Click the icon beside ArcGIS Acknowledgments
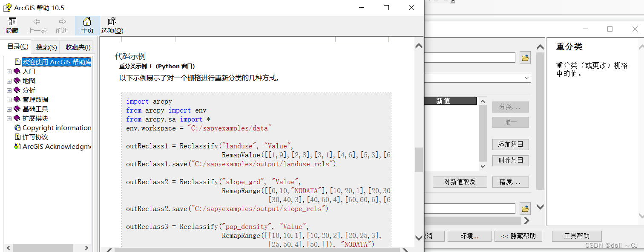644x252 pixels. click(x=17, y=146)
